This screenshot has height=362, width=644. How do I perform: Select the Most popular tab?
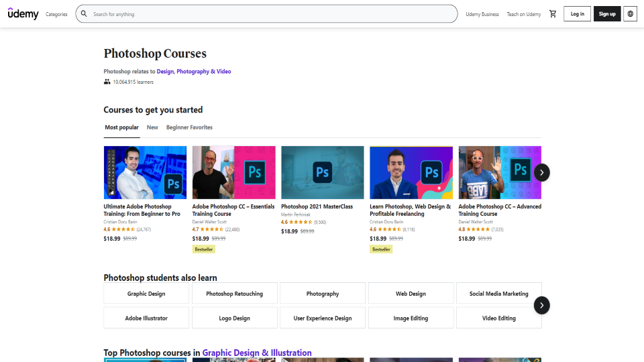coord(121,127)
